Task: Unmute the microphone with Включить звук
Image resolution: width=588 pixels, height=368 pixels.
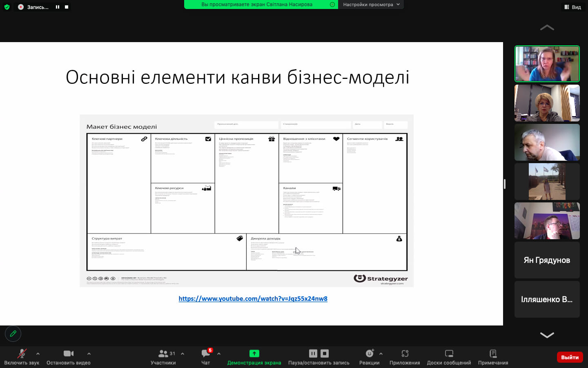Action: click(x=22, y=357)
